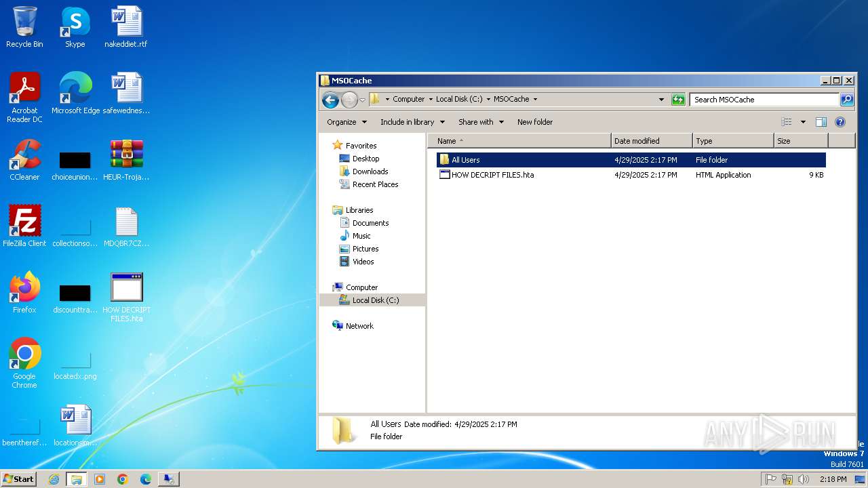Select locationsm... Word document on desktop
The width and height of the screenshot is (868, 488).
[75, 426]
